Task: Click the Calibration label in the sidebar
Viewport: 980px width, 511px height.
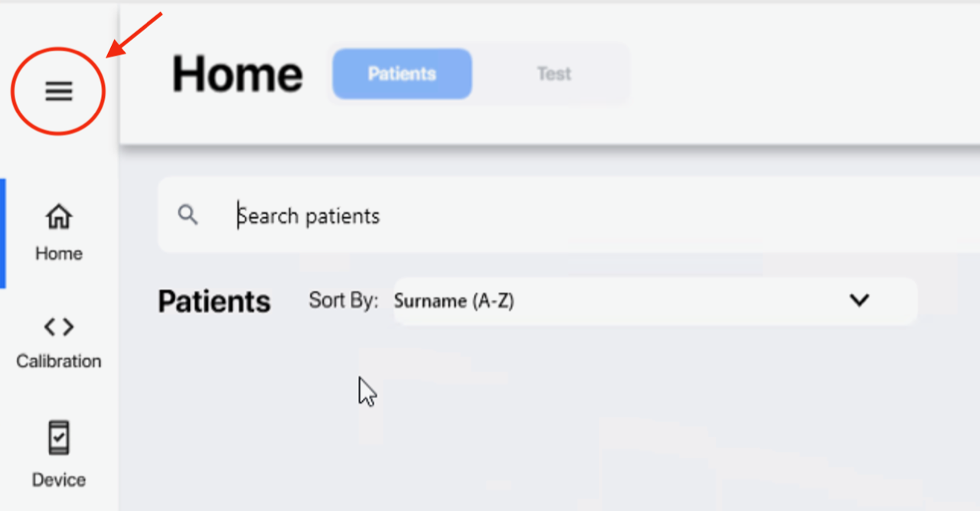Action: point(59,361)
